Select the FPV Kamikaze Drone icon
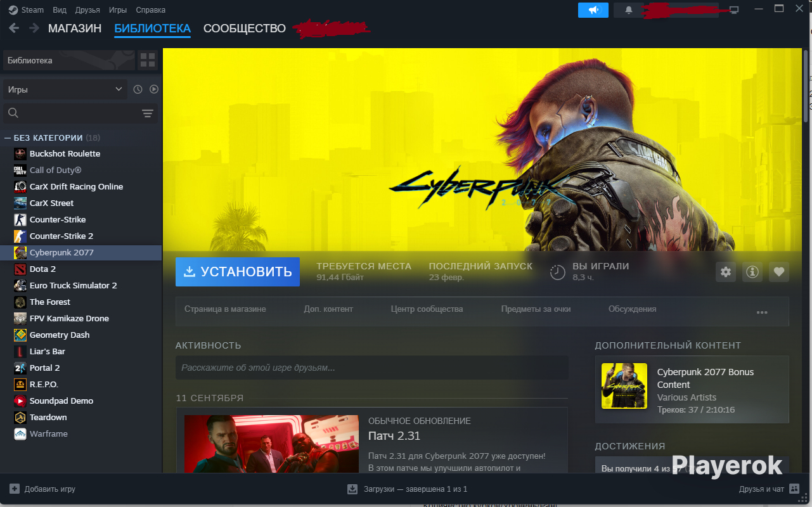 coord(20,319)
